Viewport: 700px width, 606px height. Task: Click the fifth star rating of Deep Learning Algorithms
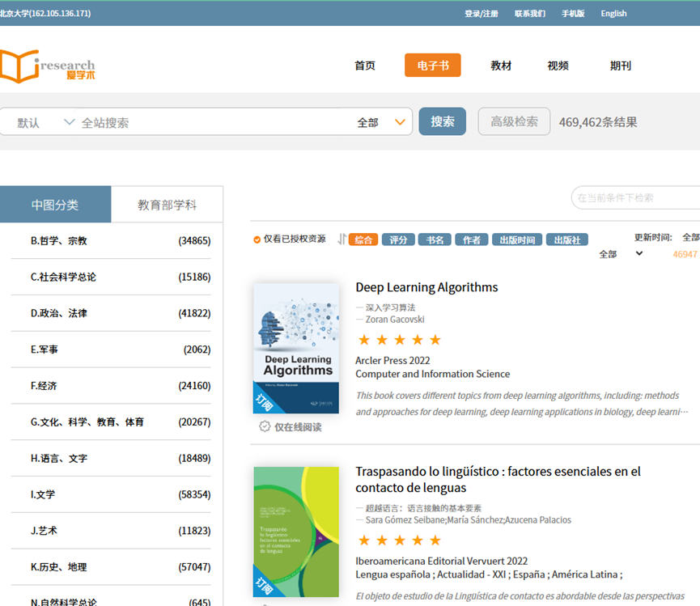[435, 340]
